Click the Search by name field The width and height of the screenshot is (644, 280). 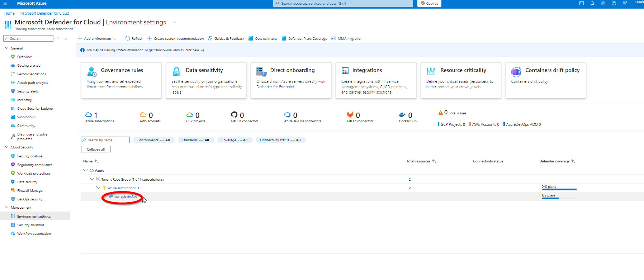tap(105, 140)
